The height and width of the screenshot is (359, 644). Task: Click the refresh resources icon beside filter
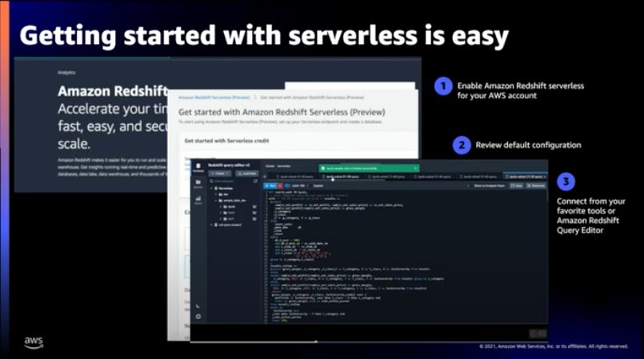[x=255, y=181]
